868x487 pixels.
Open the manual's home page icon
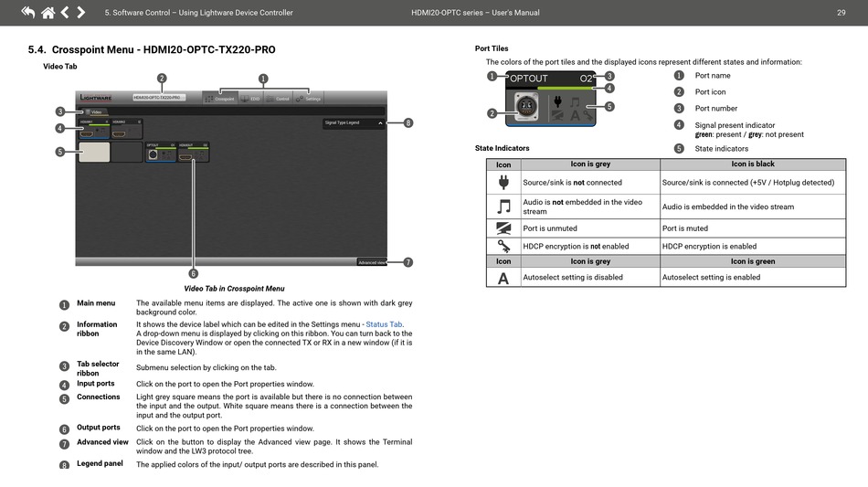48,12
